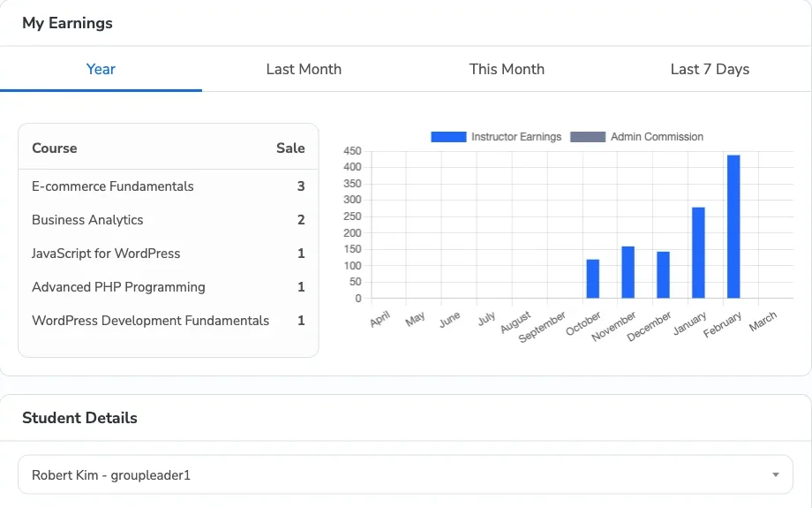Click the February earnings bar
The height and width of the screenshot is (508, 812).
coord(733,226)
